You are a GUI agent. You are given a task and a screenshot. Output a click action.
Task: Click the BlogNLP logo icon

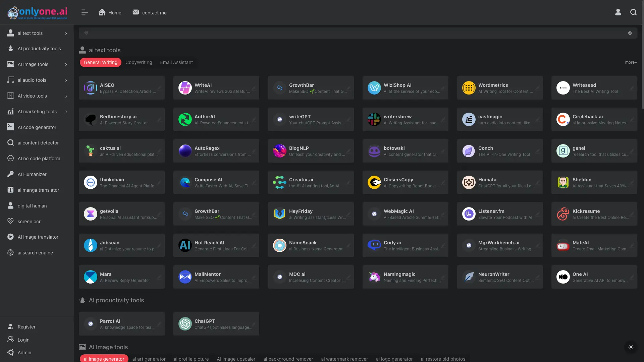[x=280, y=151]
